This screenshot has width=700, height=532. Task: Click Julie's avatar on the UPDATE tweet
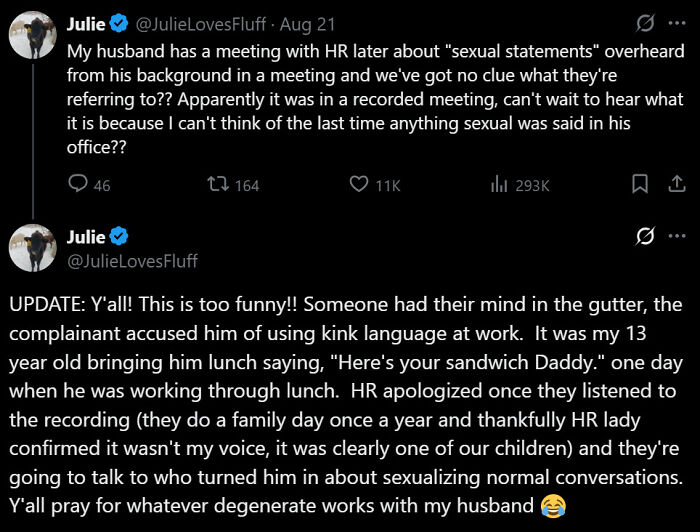coord(32,249)
